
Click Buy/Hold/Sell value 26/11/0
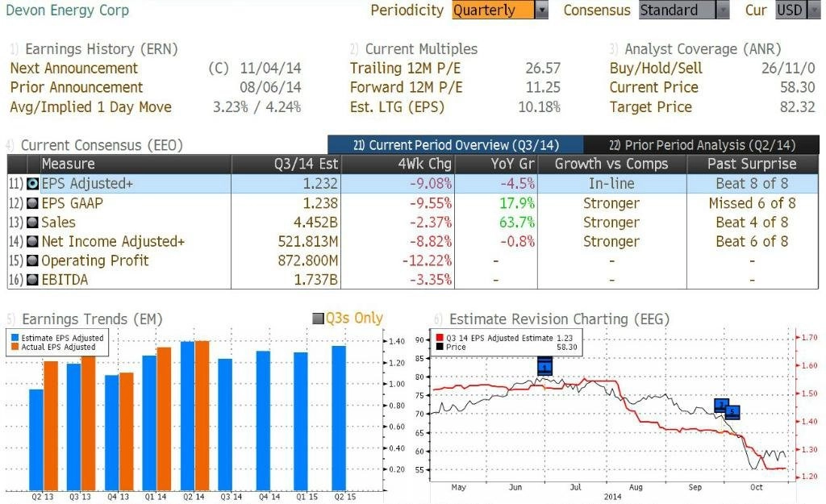[788, 69]
